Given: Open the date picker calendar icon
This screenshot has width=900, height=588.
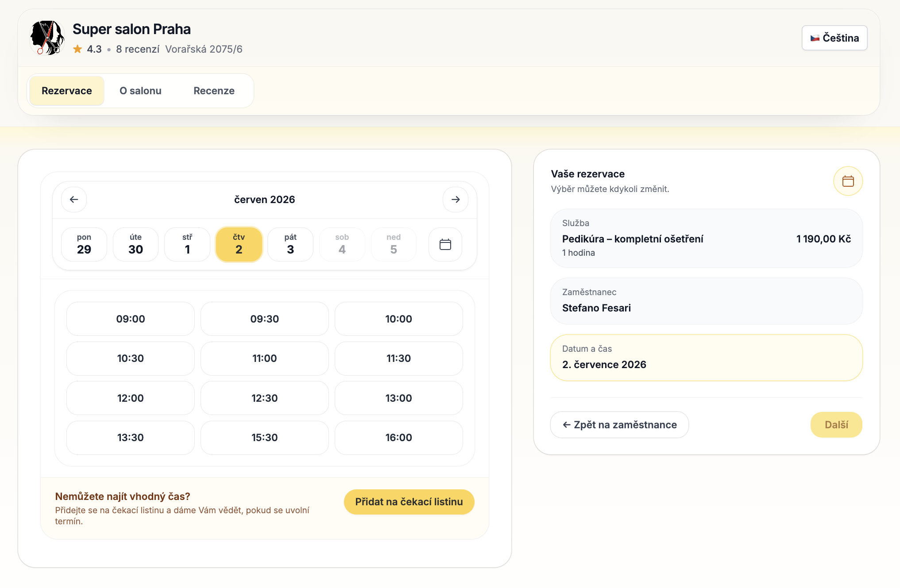Looking at the screenshot, I should (445, 244).
